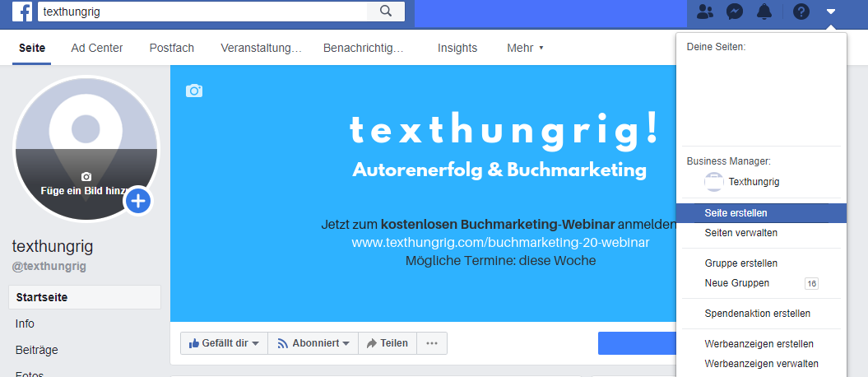Screen dimensions: 868x377
Task: Click camera icon on cover photo
Action: pos(193,91)
